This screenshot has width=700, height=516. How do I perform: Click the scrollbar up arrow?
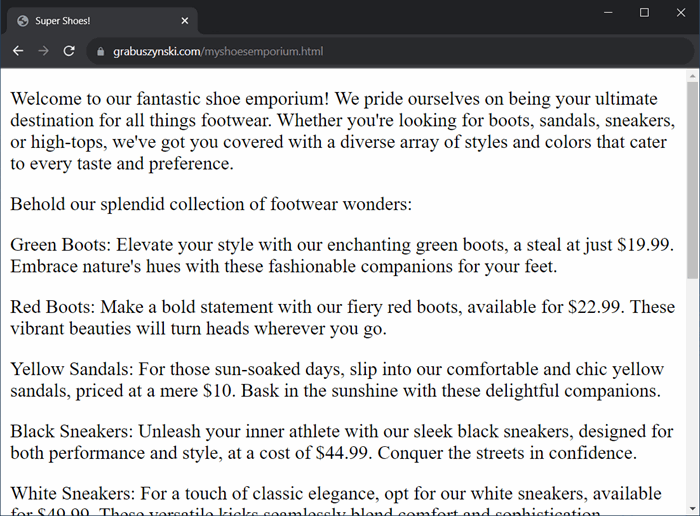click(692, 76)
